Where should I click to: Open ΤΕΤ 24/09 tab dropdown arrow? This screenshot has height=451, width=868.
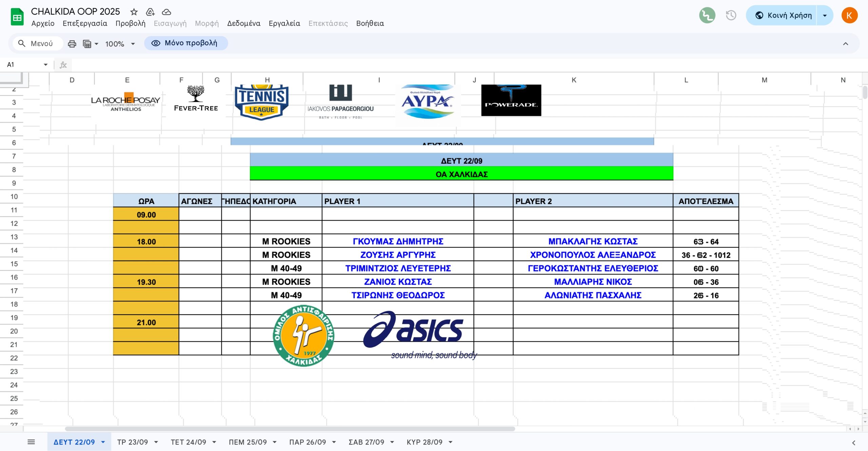pos(214,442)
